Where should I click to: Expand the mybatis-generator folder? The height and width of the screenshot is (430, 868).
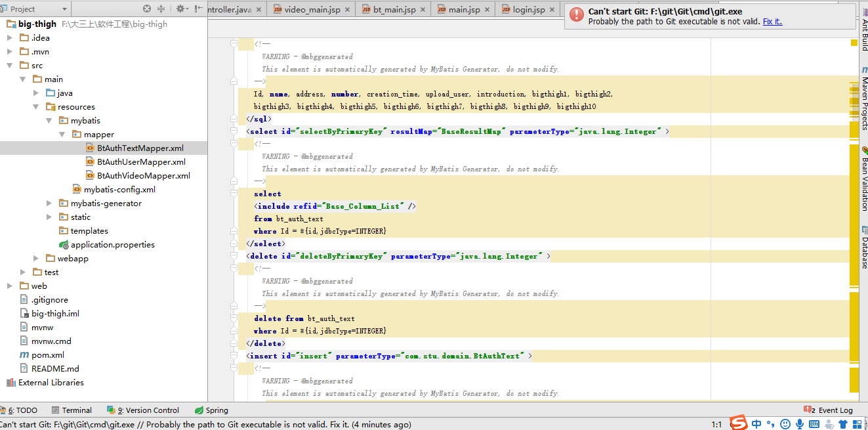49,204
